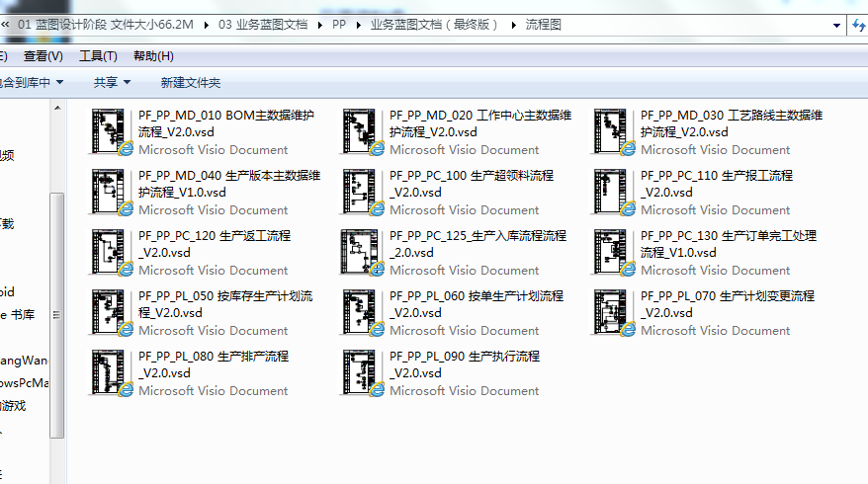Screen dimensions: 868x484
Task: Open the 查看(V) menu
Action: [x=43, y=56]
